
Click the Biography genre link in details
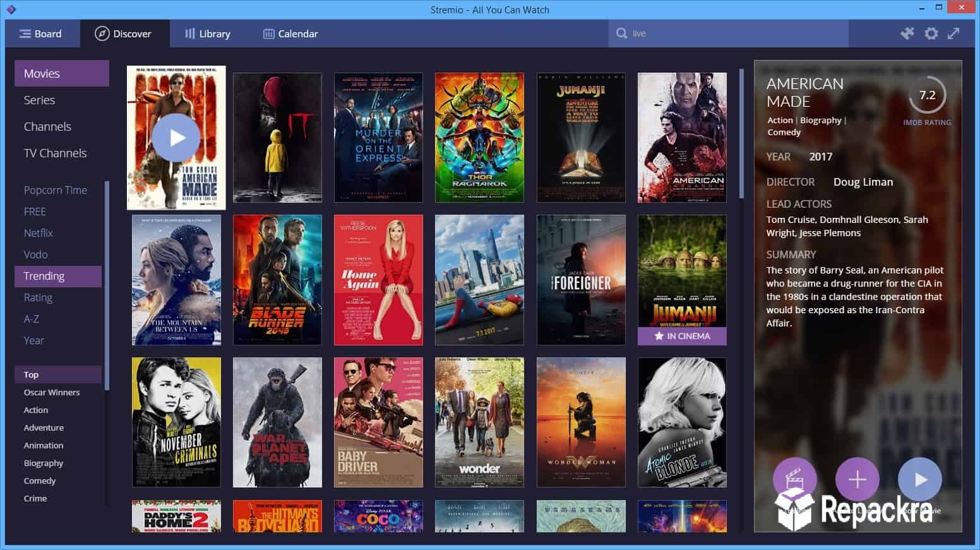click(821, 120)
